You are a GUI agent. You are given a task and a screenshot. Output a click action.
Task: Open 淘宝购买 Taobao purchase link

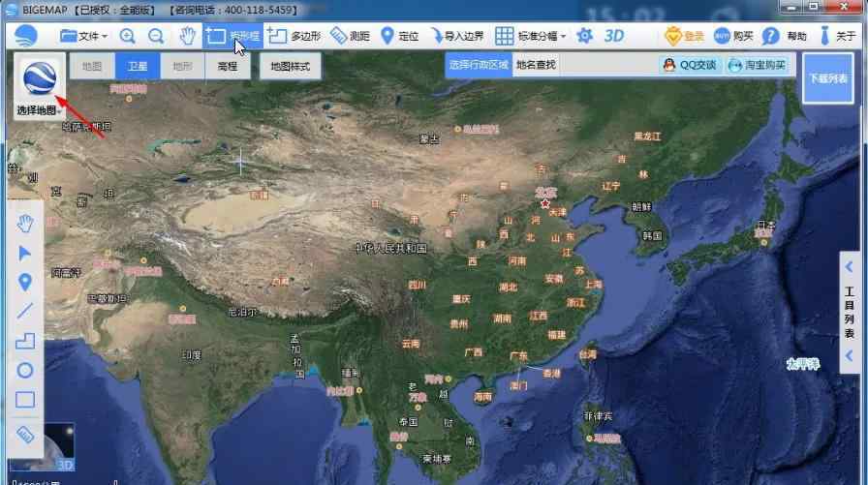[x=757, y=65]
